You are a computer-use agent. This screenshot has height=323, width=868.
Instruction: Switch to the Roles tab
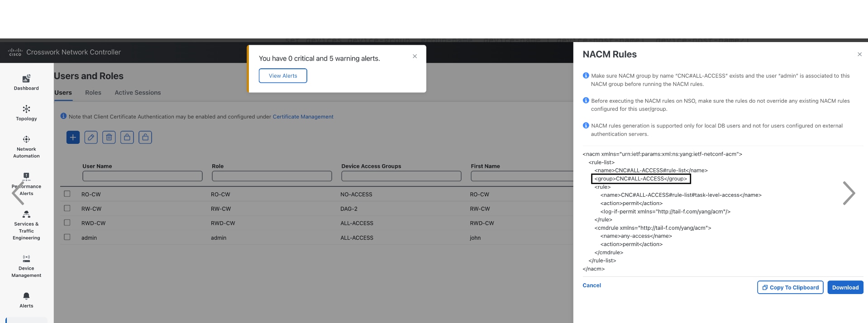pyautogui.click(x=93, y=93)
